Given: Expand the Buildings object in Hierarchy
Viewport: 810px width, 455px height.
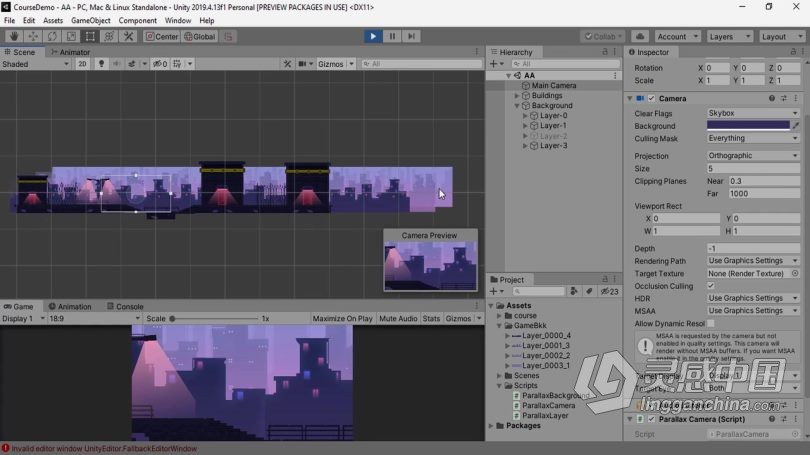Looking at the screenshot, I should tap(517, 96).
